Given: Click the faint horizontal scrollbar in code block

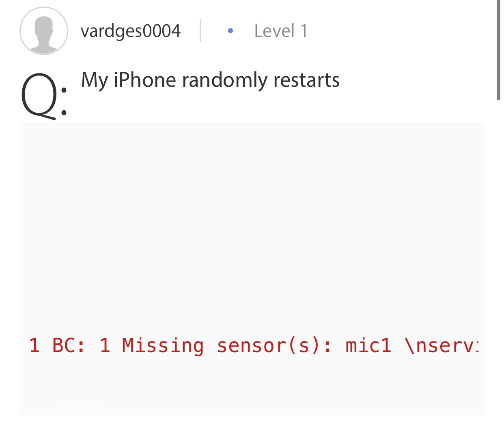Looking at the screenshot, I should pos(78,403).
